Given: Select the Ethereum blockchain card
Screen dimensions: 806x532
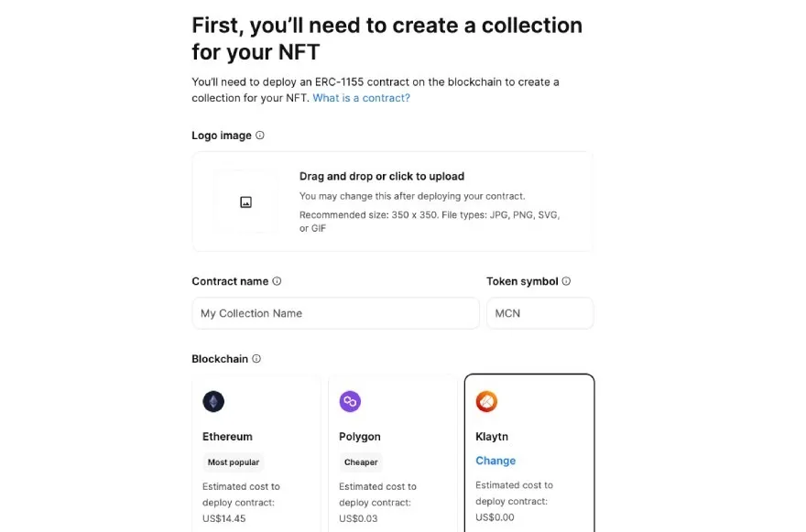Looking at the screenshot, I should coord(256,453).
